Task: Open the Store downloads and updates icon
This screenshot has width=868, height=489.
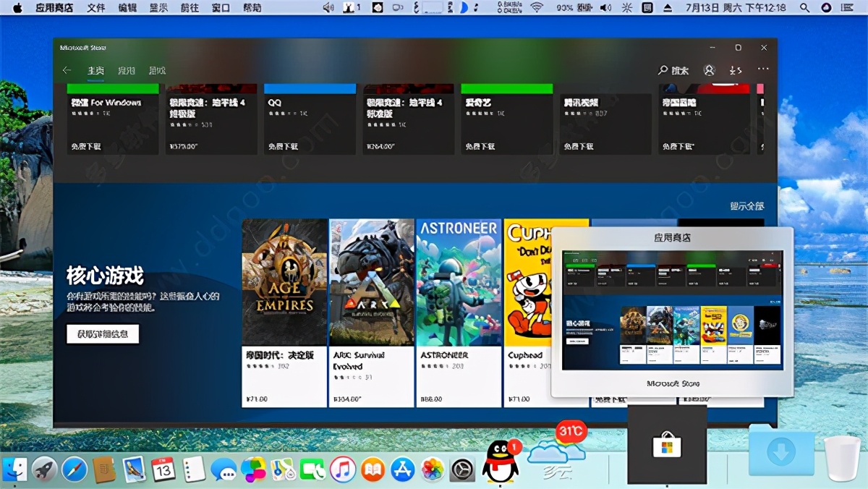Action: coord(737,70)
